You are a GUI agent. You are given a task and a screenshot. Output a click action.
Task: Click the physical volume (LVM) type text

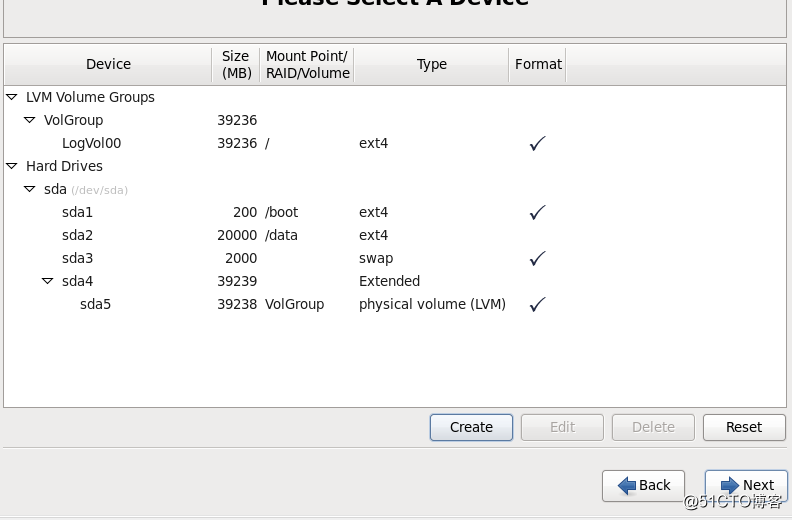[432, 304]
